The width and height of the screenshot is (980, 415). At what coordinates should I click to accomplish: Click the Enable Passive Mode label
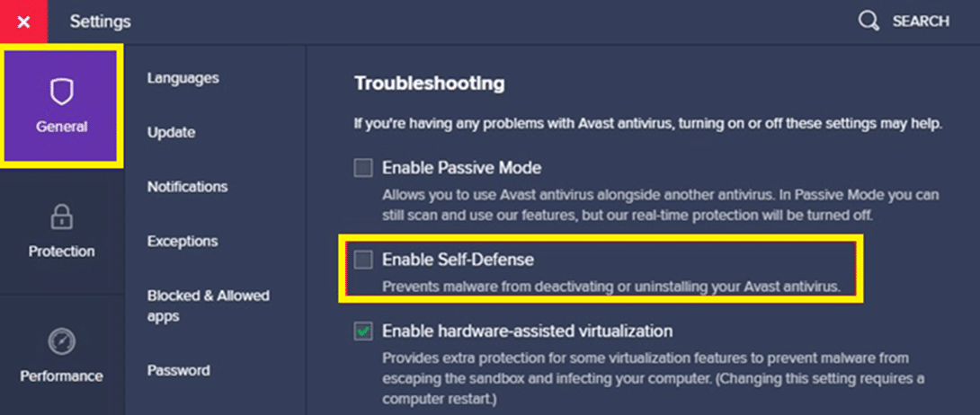(x=461, y=167)
